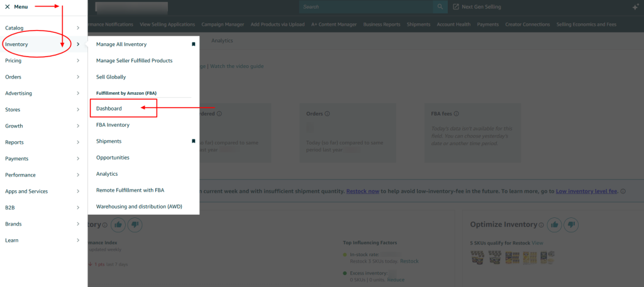
Task: Click the Search input field
Action: tap(366, 7)
